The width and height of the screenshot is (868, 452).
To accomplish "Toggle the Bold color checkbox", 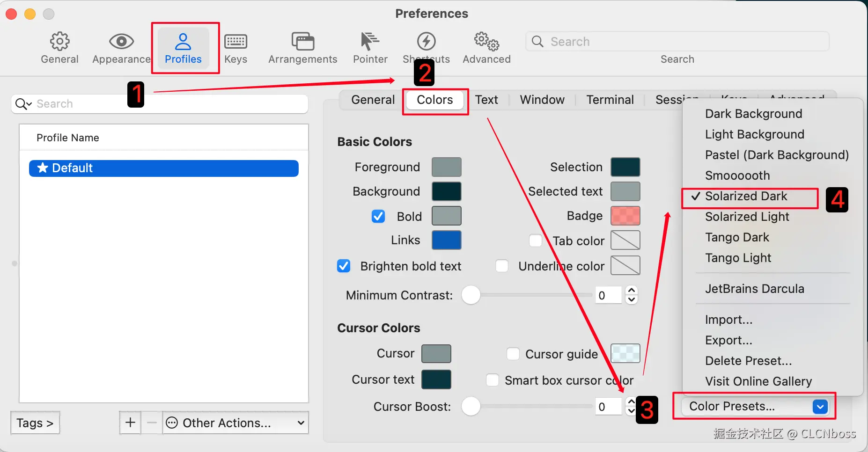I will click(378, 216).
